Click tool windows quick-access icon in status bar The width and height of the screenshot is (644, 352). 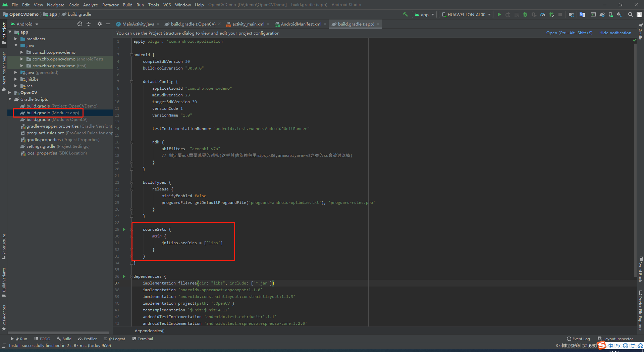pyautogui.click(x=4, y=346)
